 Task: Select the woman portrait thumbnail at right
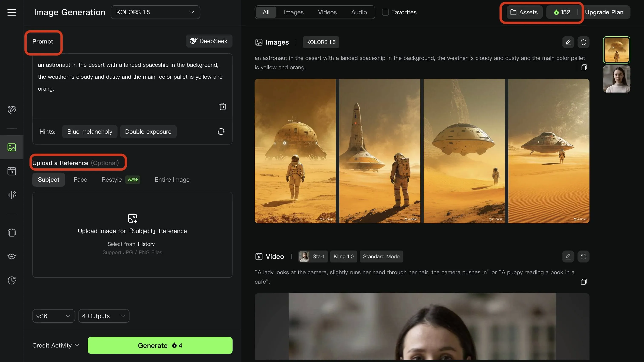pyautogui.click(x=616, y=79)
